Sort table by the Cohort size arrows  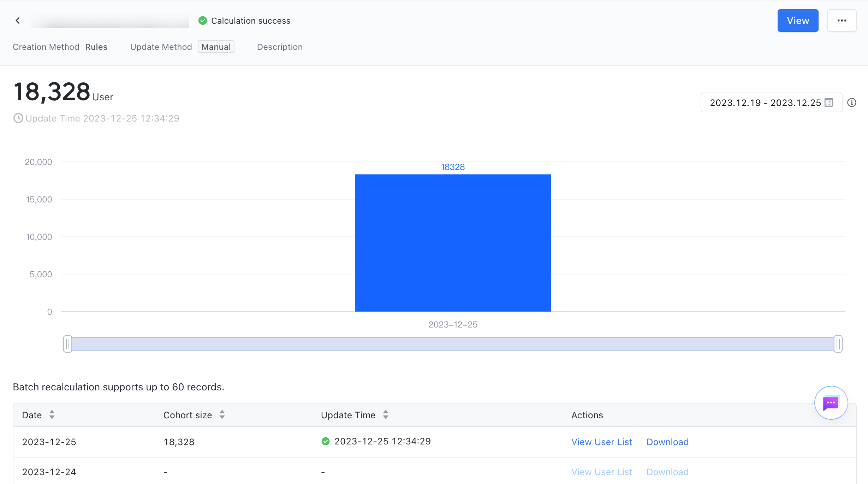(222, 415)
